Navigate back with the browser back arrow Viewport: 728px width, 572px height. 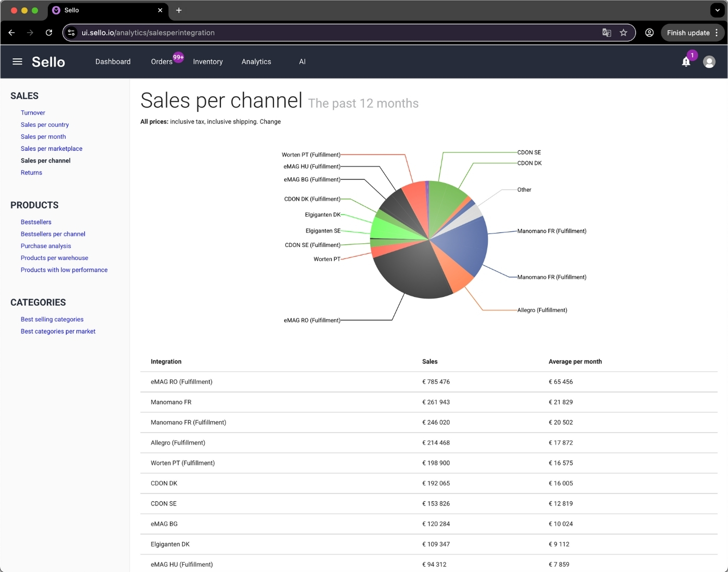click(x=11, y=32)
